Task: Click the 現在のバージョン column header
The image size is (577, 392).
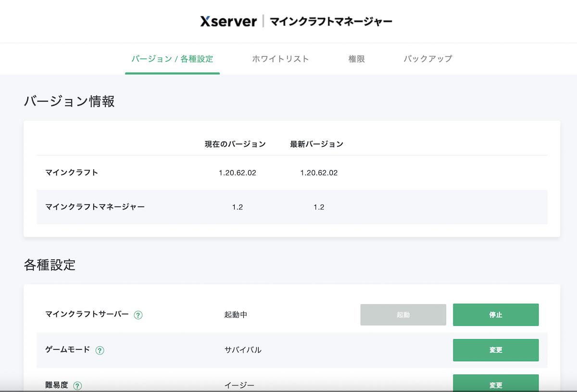Action: [x=235, y=144]
